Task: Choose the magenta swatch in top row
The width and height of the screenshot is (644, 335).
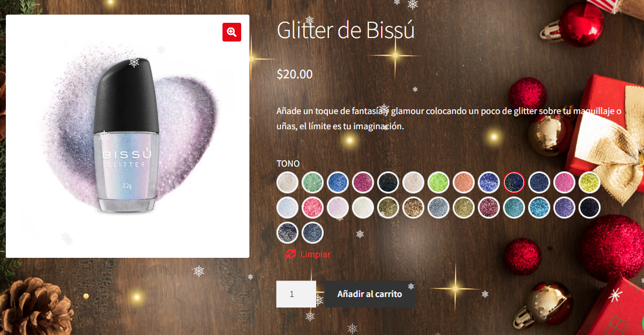Action: 363,182
